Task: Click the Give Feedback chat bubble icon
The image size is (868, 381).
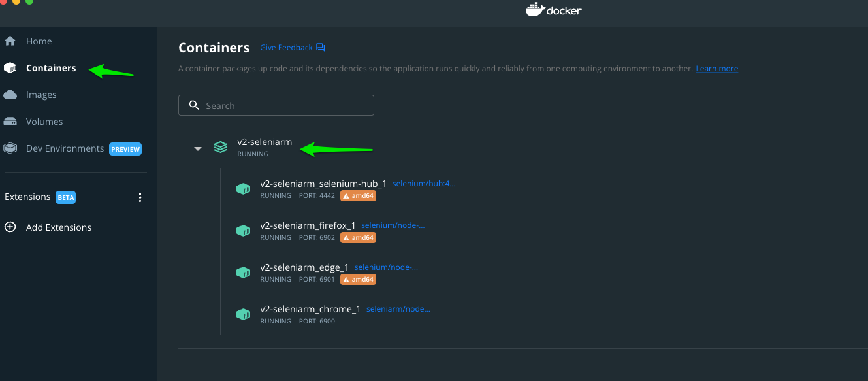Action: (x=321, y=48)
